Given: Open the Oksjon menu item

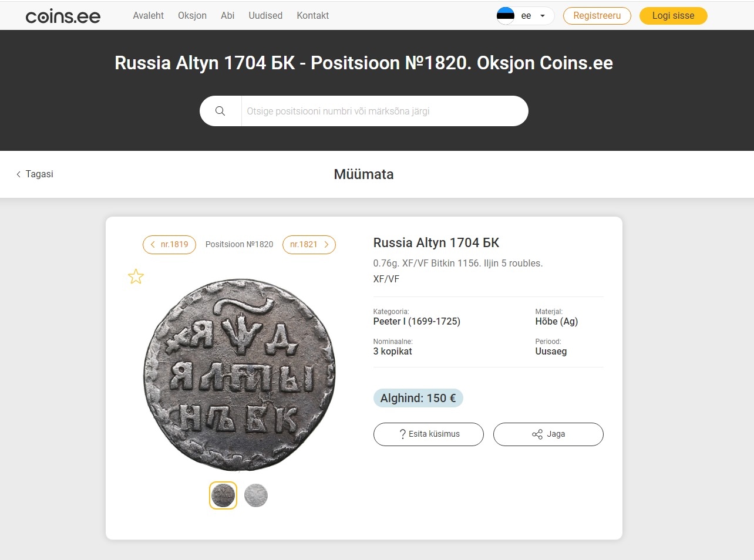Looking at the screenshot, I should point(192,16).
